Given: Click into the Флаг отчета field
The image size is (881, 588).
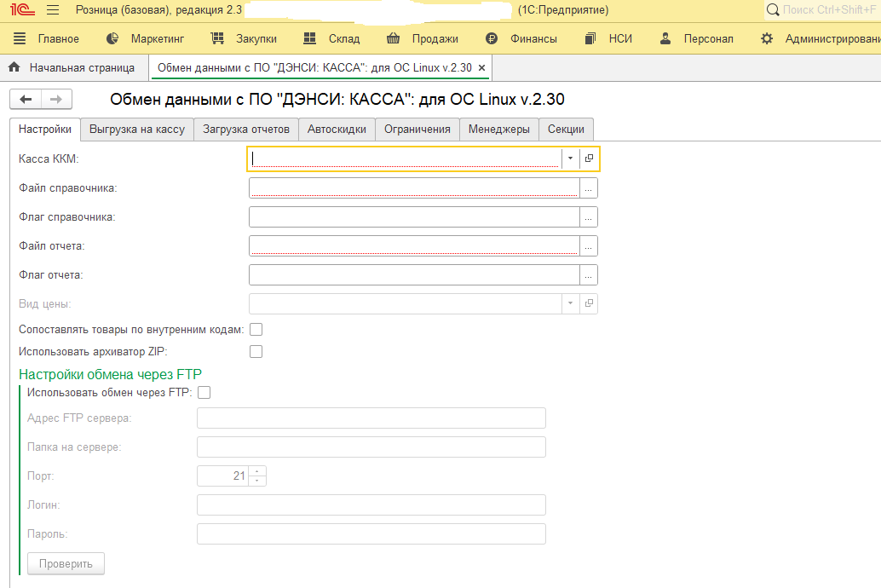Looking at the screenshot, I should (x=414, y=275).
